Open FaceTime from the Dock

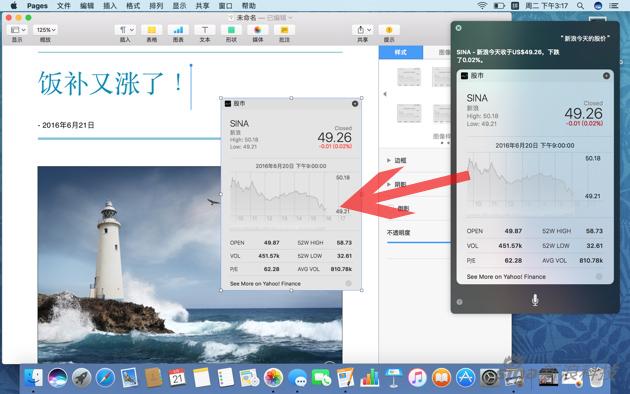(x=321, y=378)
